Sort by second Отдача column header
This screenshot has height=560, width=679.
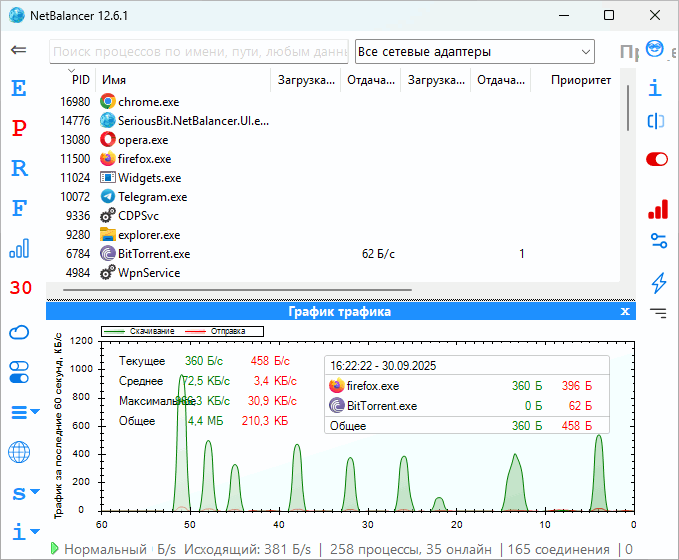pyautogui.click(x=501, y=80)
